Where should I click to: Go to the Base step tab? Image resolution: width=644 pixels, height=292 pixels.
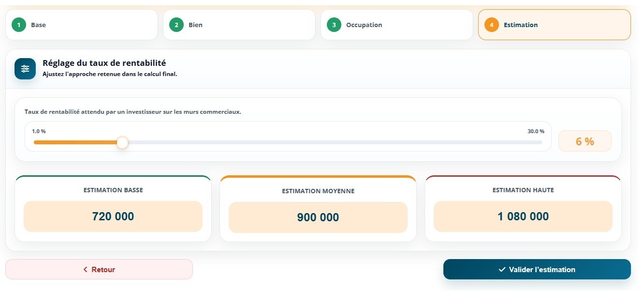[x=82, y=25]
